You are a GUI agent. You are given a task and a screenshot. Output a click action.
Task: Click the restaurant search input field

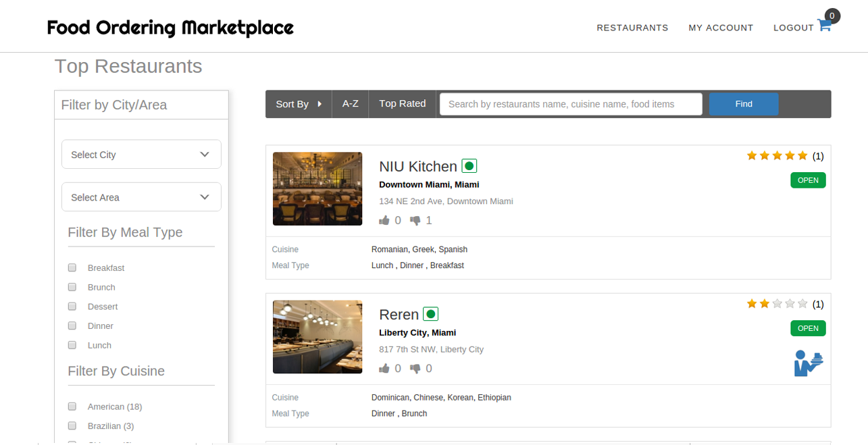571,103
